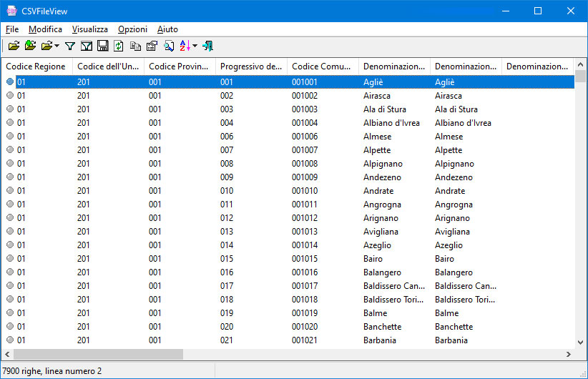Viewport: 588px width, 379px height.
Task: Select cell 001014 for Azeglio
Action: (x=305, y=245)
